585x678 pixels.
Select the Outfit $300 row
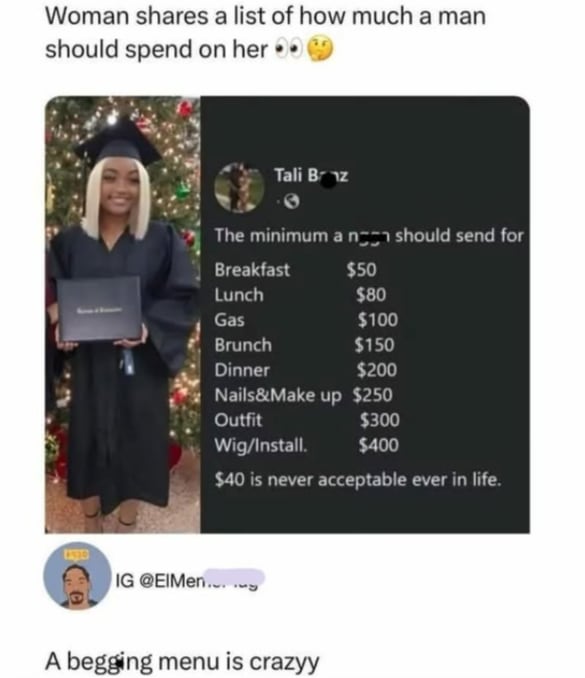tap(307, 420)
